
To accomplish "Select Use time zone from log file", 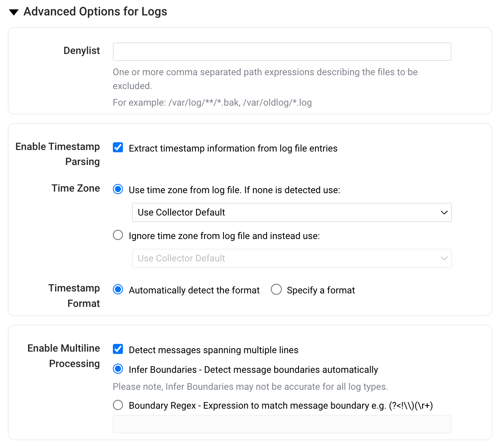I will 117,189.
